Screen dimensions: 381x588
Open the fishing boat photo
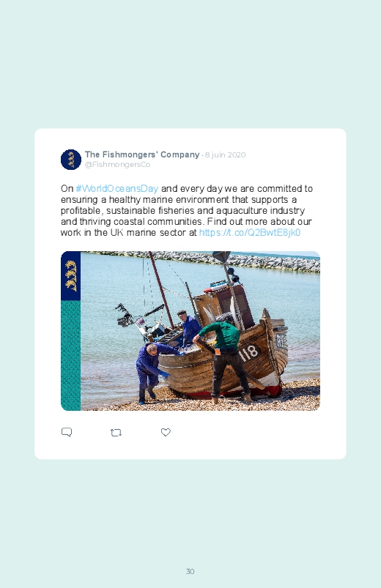(190, 331)
